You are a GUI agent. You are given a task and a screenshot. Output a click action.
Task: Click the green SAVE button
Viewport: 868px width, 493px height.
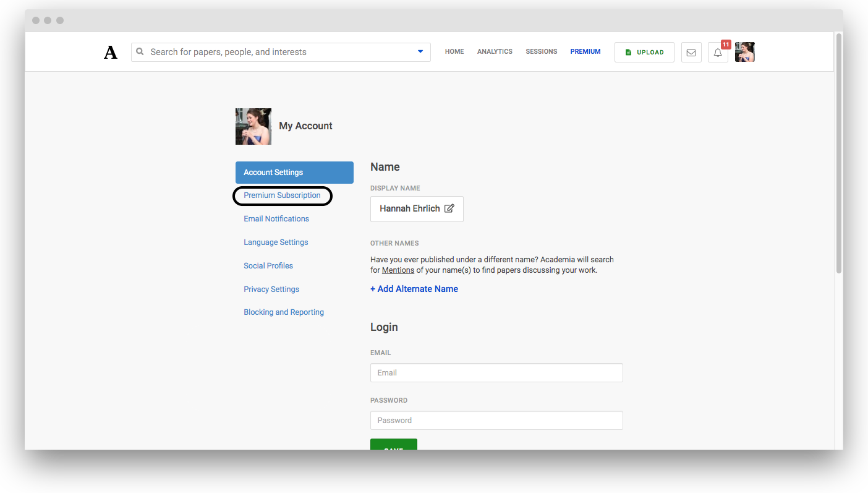[394, 445]
